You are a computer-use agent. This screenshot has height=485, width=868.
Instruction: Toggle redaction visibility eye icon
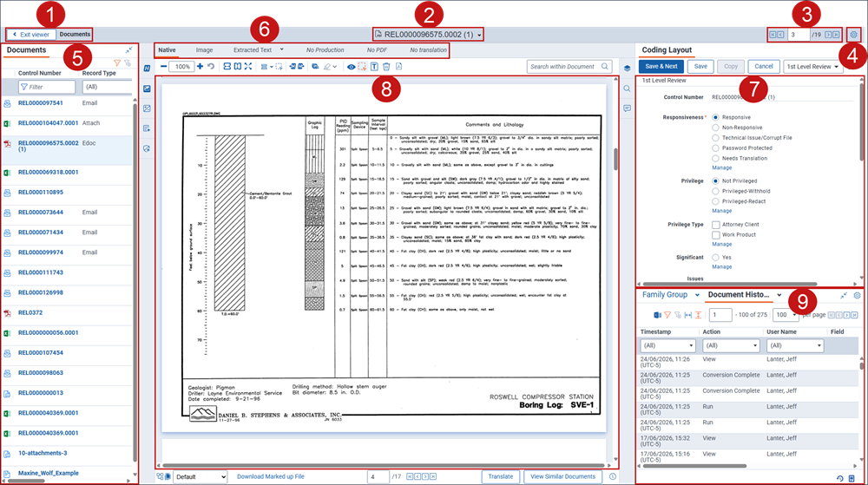(351, 67)
